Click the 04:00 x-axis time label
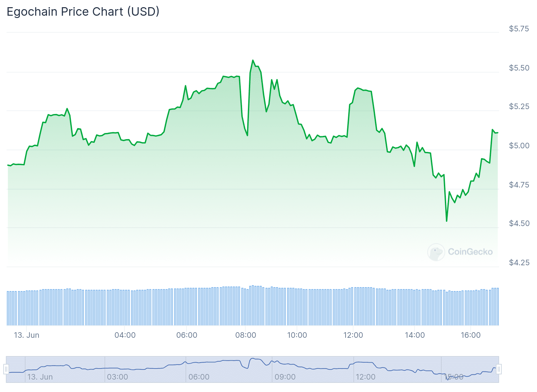The image size is (537, 392). point(125,335)
